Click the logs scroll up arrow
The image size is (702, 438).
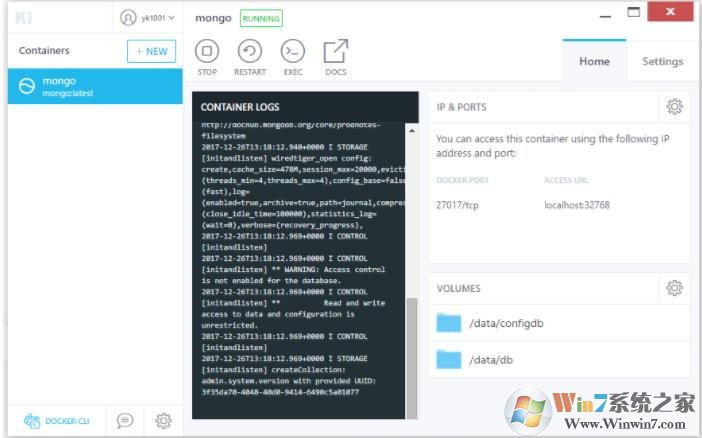tap(411, 131)
